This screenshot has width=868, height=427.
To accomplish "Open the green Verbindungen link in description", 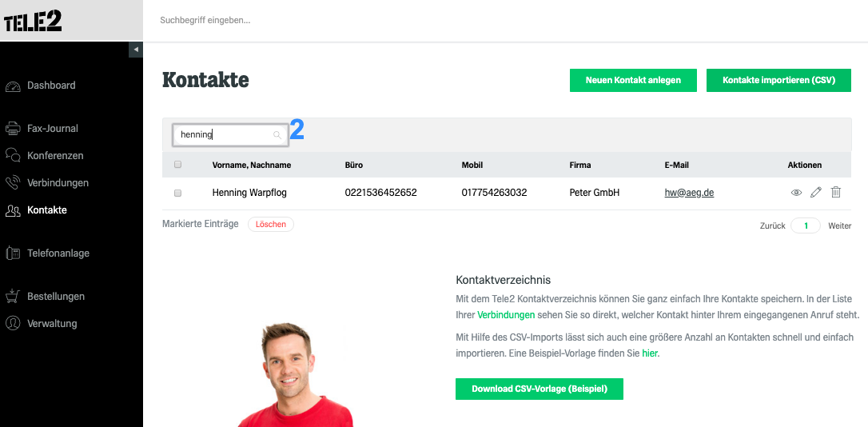I will click(x=506, y=315).
